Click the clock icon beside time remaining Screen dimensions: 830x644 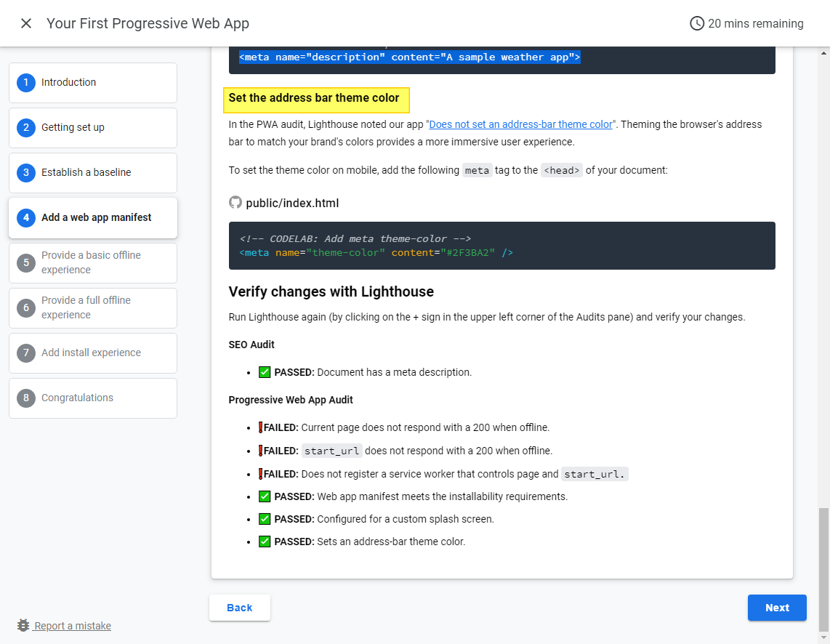696,23
